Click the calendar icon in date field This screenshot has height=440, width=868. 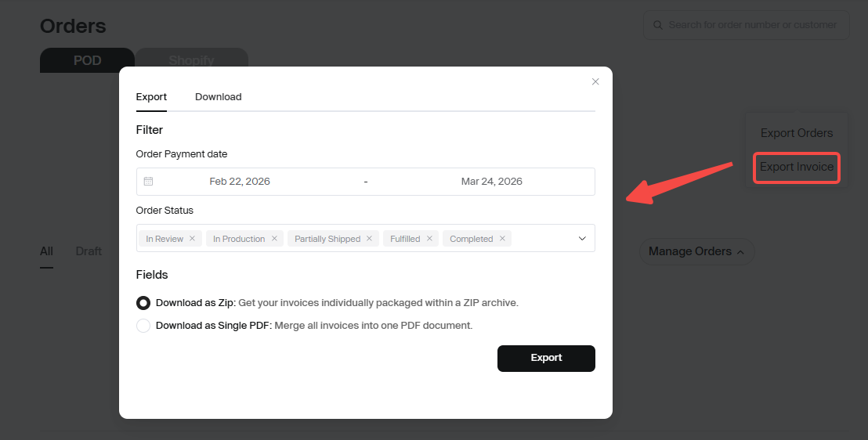pyautogui.click(x=149, y=182)
